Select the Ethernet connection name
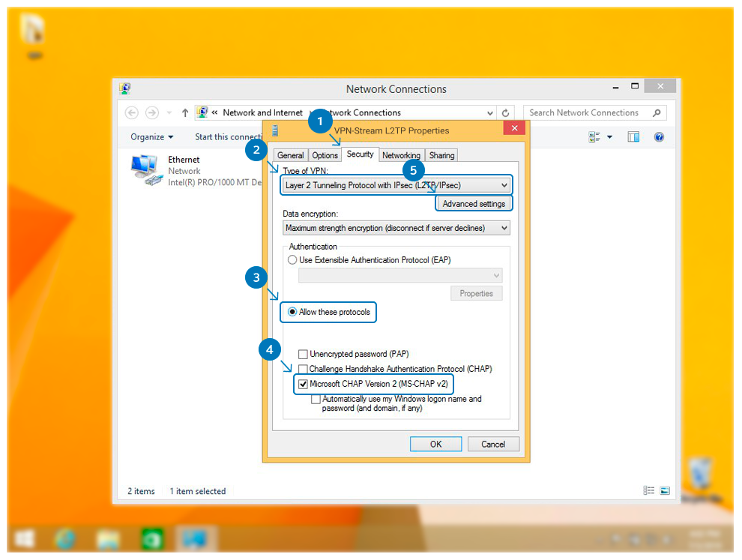The height and width of the screenshot is (560, 742). click(184, 160)
